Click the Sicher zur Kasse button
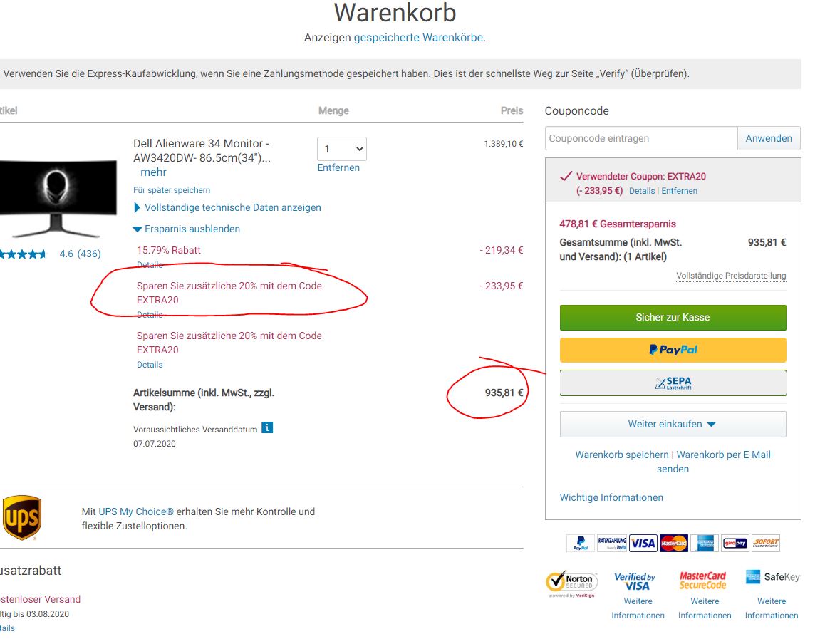The height and width of the screenshot is (644, 825). (x=673, y=317)
